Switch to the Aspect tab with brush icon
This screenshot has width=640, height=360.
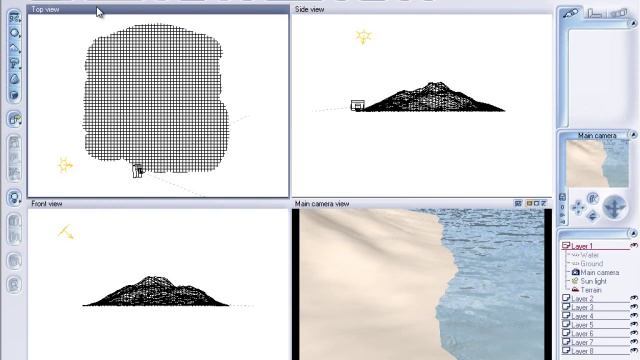pyautogui.click(x=570, y=13)
